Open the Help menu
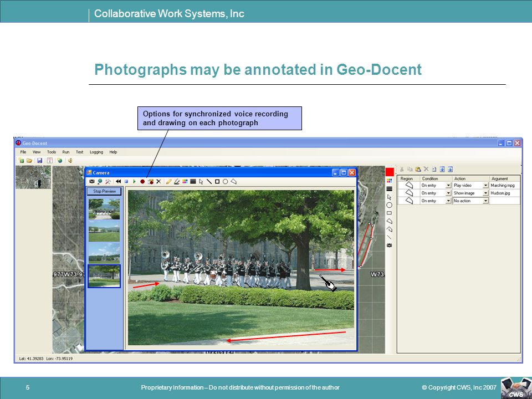This screenshot has height=399, width=532. pyautogui.click(x=113, y=152)
